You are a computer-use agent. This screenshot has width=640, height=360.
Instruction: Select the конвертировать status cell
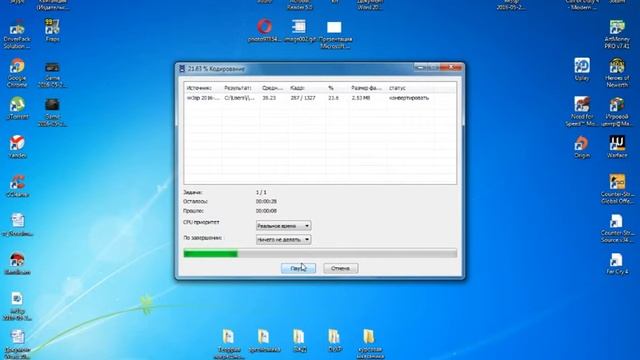pyautogui.click(x=409, y=98)
